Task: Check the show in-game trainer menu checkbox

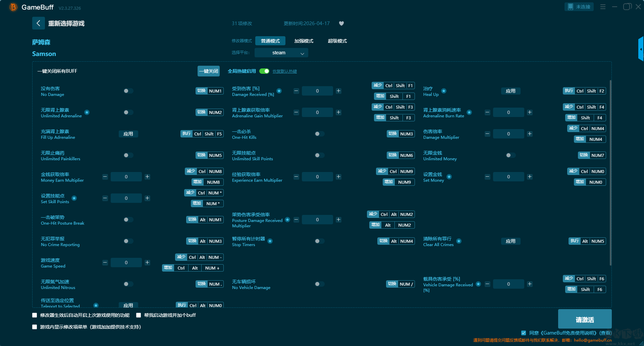Action: 35,327
